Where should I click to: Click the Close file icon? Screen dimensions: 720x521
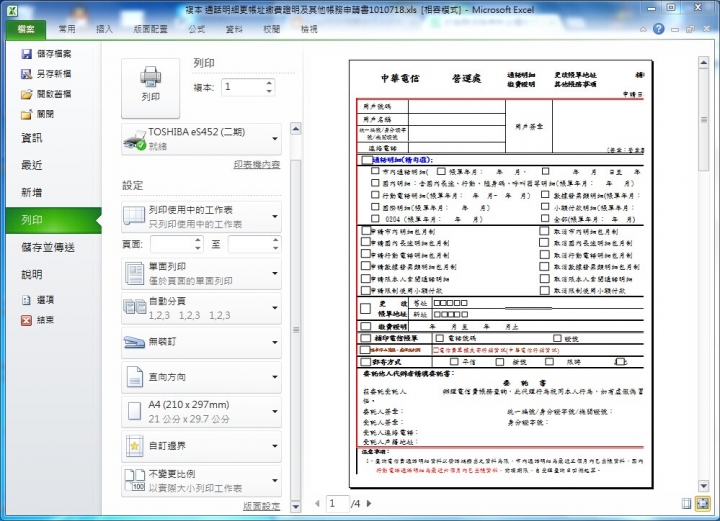tap(27, 114)
